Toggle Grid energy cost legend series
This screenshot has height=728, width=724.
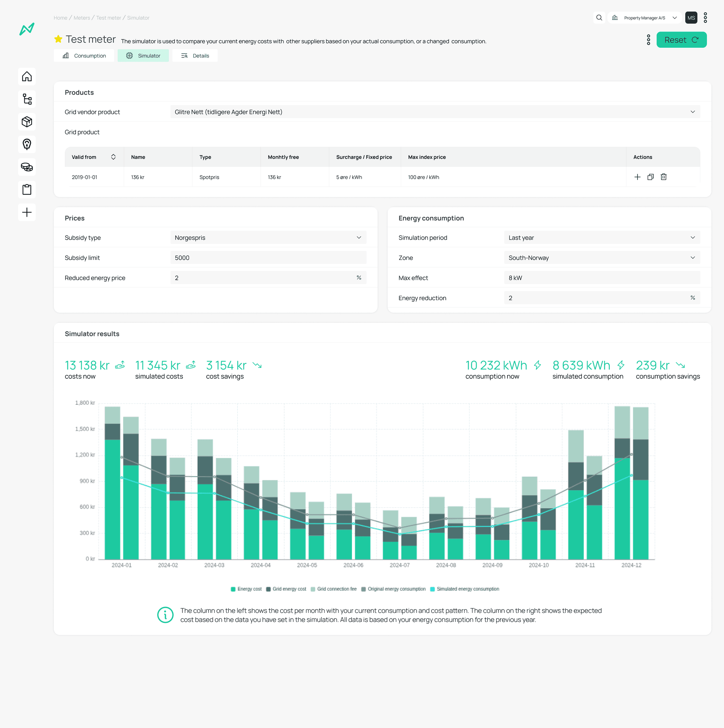pyautogui.click(x=286, y=589)
